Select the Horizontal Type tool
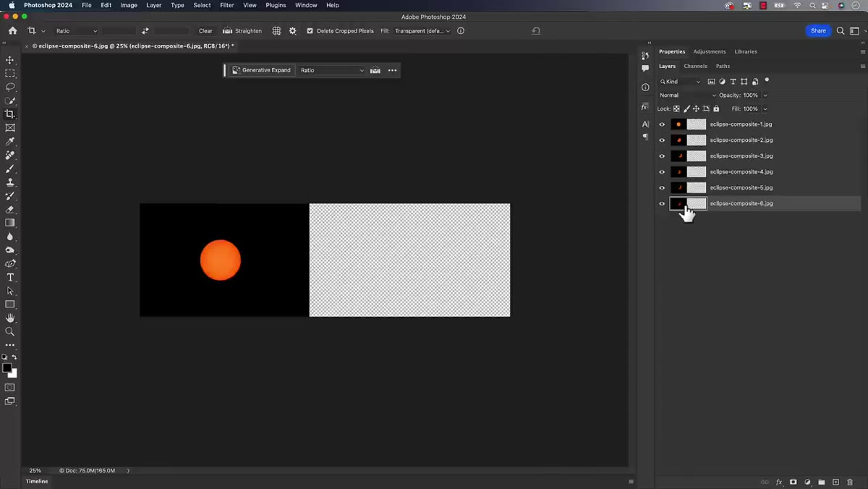This screenshot has height=489, width=868. (10, 277)
